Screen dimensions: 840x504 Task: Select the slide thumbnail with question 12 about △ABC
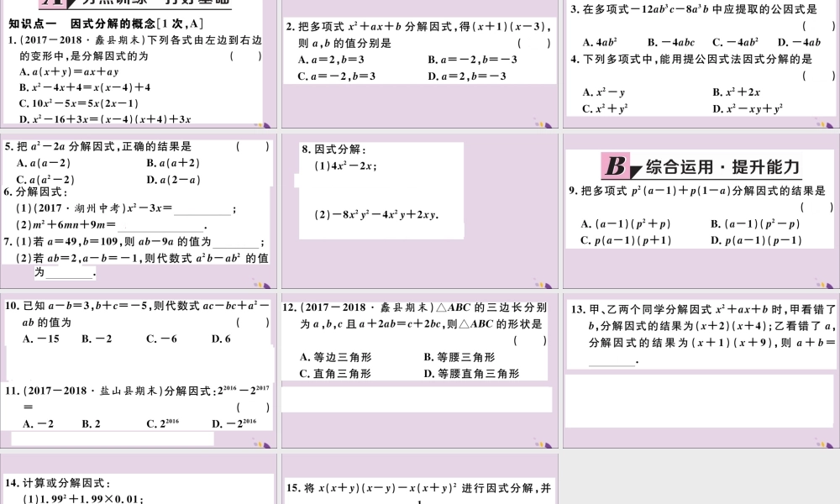pyautogui.click(x=420, y=370)
